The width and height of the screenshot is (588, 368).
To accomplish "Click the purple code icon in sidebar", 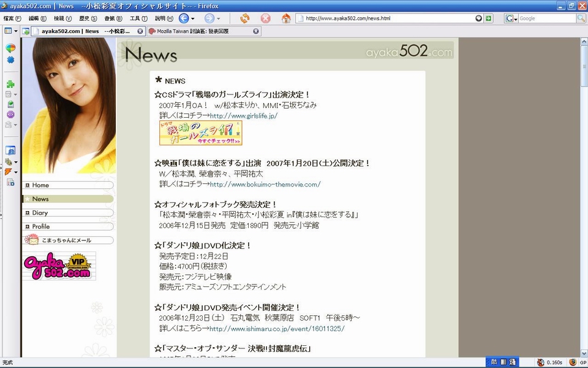I will tap(10, 114).
